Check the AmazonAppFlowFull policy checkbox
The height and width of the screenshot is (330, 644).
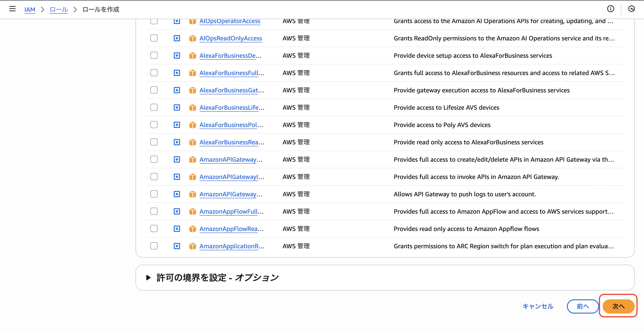pos(154,211)
